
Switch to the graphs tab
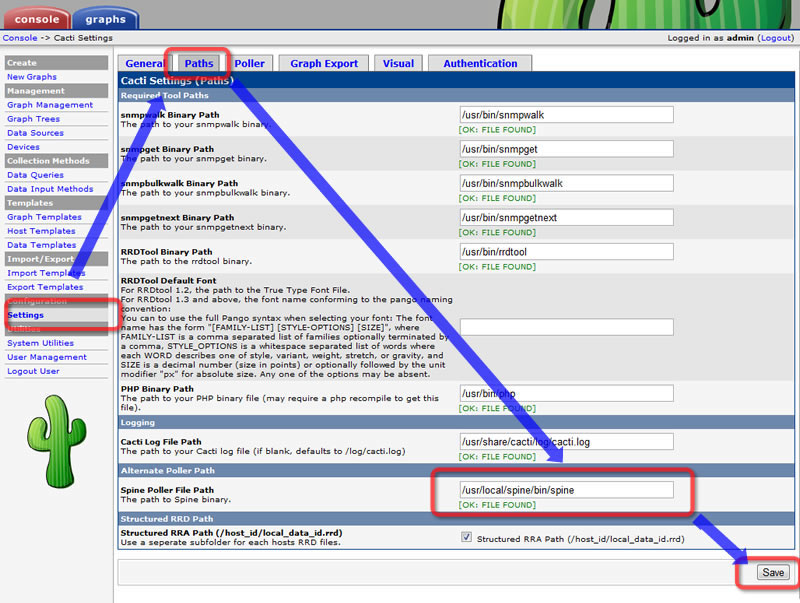(106, 19)
